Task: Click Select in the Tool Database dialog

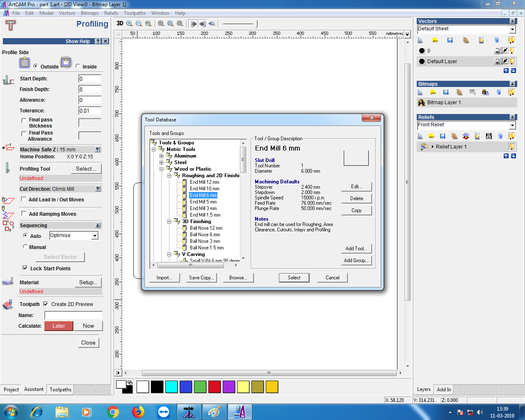Action: click(294, 278)
